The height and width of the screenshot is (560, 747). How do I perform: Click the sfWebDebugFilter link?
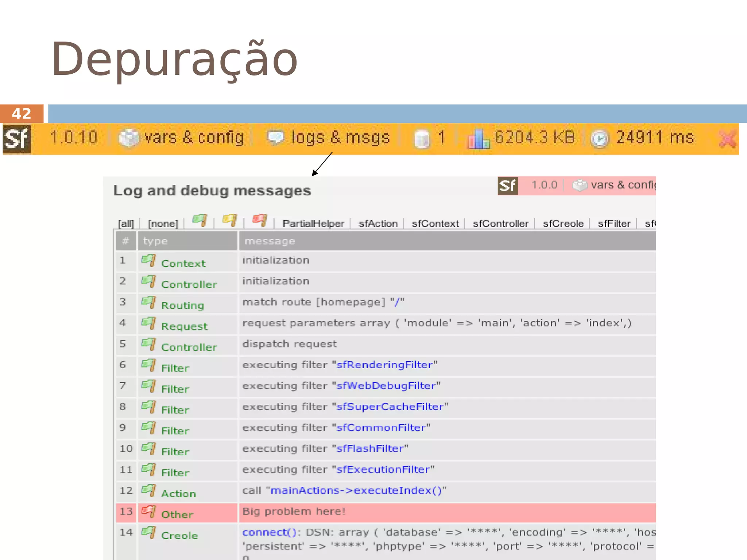386,386
